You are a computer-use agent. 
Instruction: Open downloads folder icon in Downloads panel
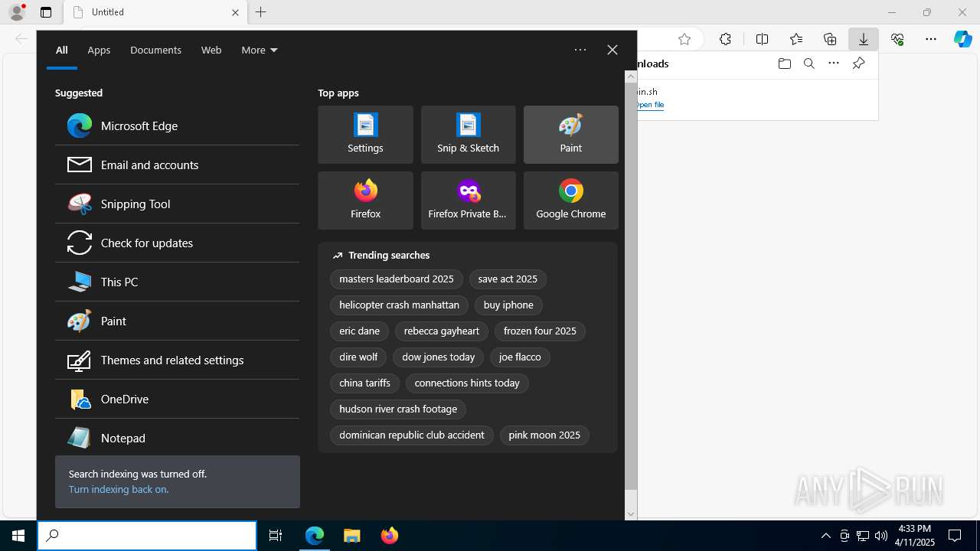click(784, 64)
